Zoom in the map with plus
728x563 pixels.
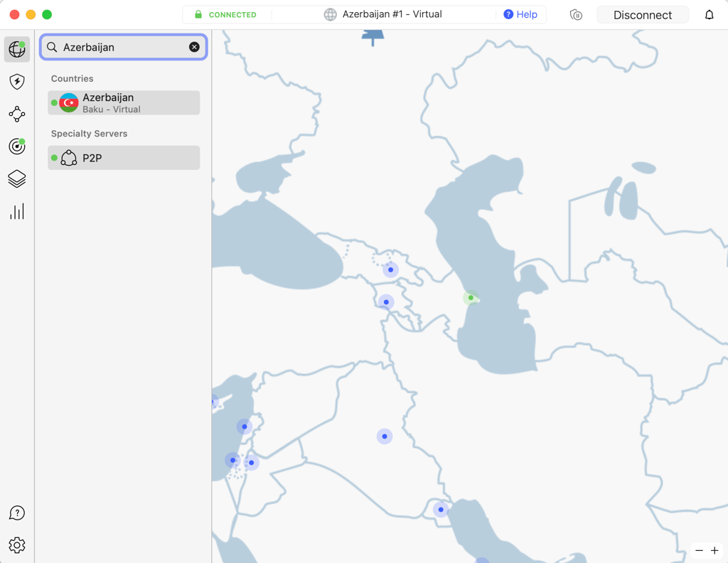(x=714, y=550)
